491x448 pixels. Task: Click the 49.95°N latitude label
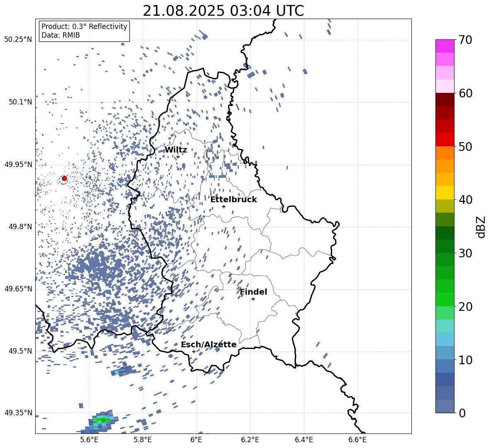pyautogui.click(x=18, y=165)
